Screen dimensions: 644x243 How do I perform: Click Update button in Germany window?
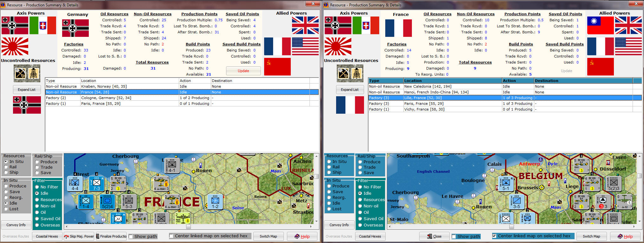244,71
